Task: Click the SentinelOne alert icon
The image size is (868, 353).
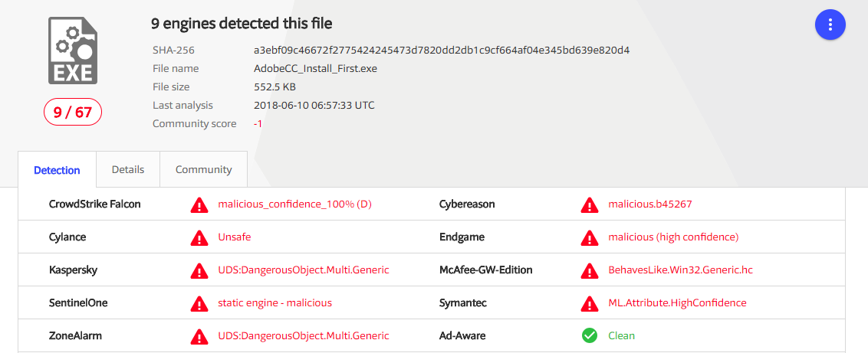Action: (199, 303)
